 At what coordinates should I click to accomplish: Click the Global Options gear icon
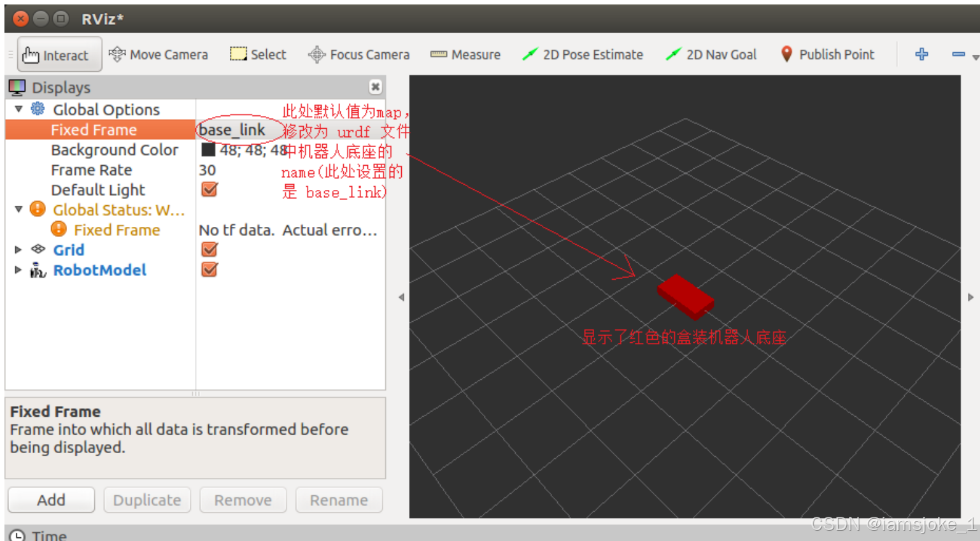[x=38, y=109]
